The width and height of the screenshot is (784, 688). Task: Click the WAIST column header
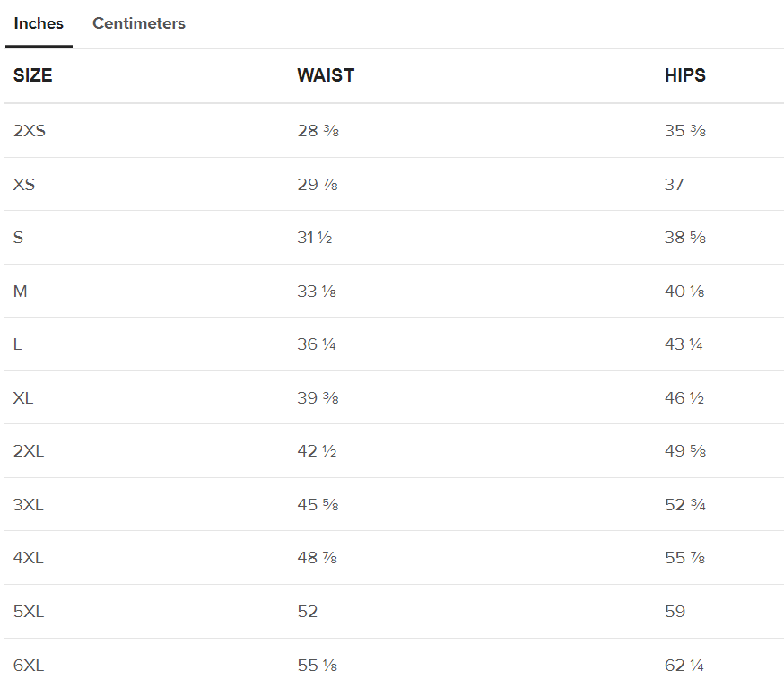pyautogui.click(x=326, y=76)
